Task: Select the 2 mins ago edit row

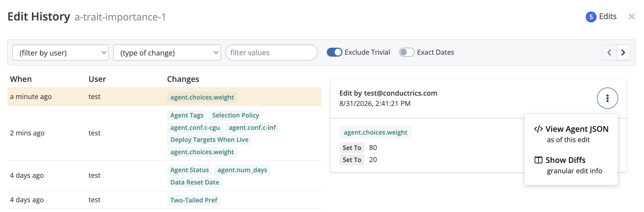Action: tap(164, 133)
